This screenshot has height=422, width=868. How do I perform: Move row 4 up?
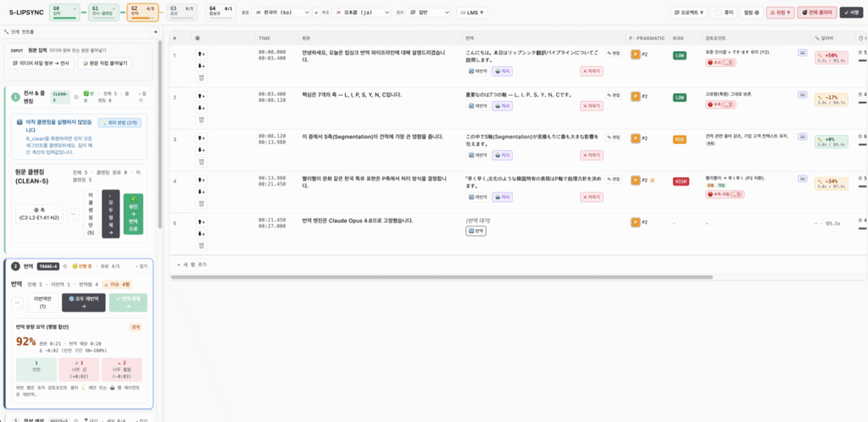click(201, 180)
